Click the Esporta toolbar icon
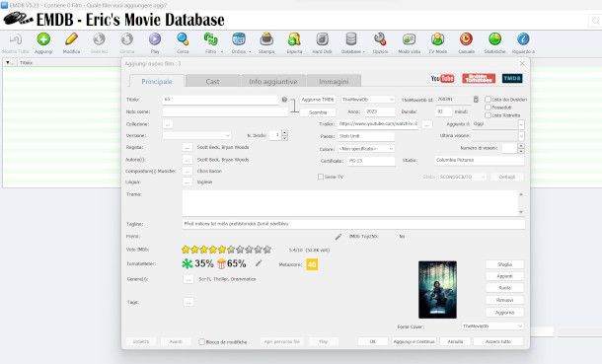Viewport: 602px width, 364px height. point(294,39)
